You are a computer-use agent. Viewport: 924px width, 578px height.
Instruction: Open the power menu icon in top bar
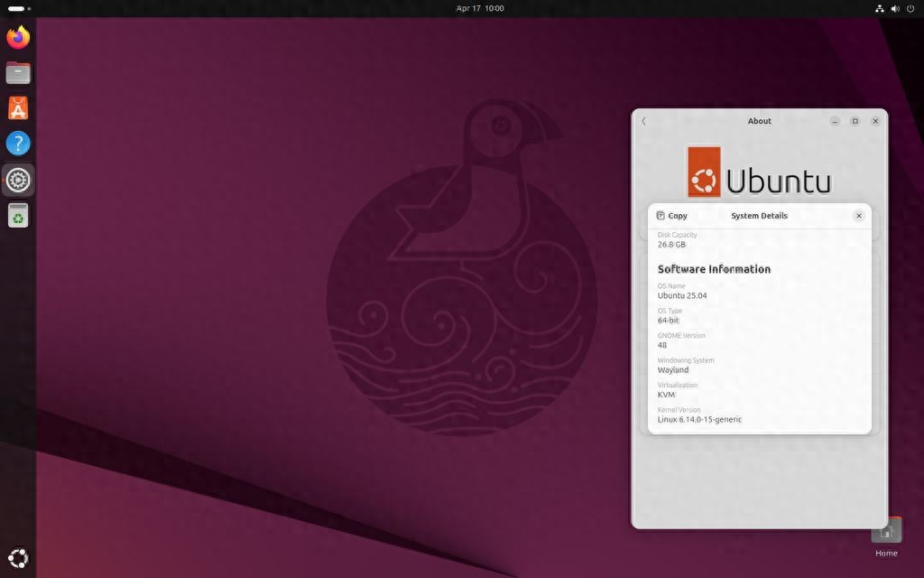[910, 8]
